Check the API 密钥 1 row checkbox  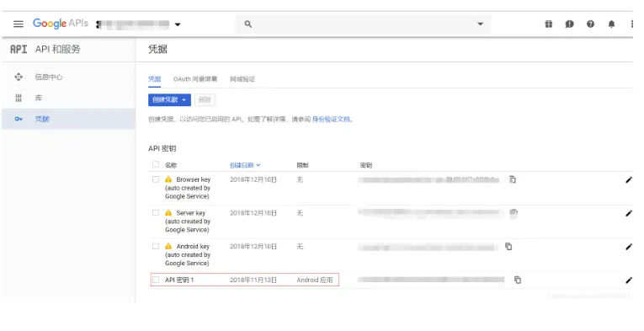[x=156, y=280]
